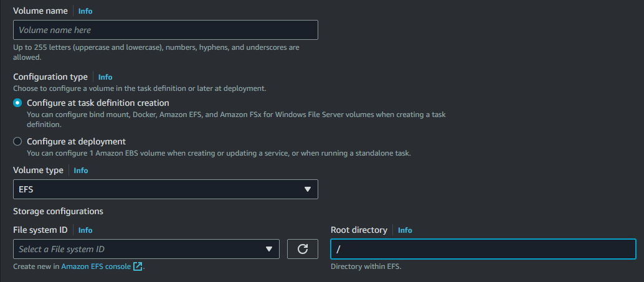Focus the Root directory input field
Screen dimensions: 644x282
[x=483, y=249]
